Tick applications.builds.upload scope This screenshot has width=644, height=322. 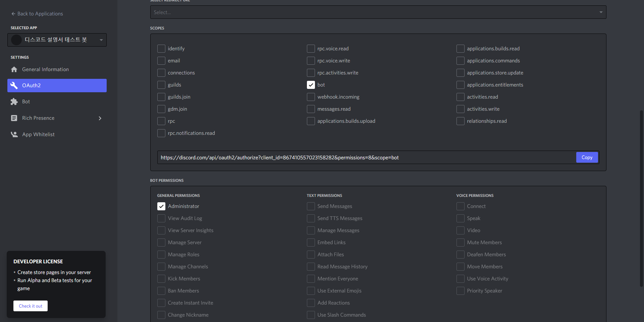(x=311, y=121)
